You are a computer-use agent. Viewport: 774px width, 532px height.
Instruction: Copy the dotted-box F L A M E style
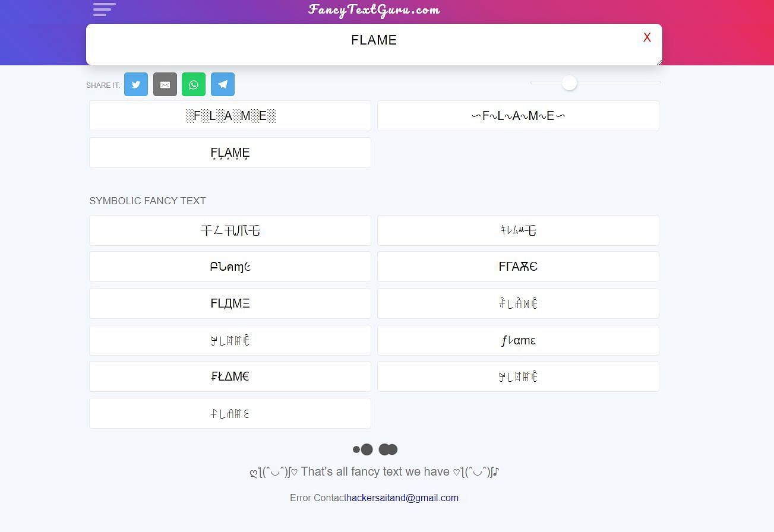[230, 116]
